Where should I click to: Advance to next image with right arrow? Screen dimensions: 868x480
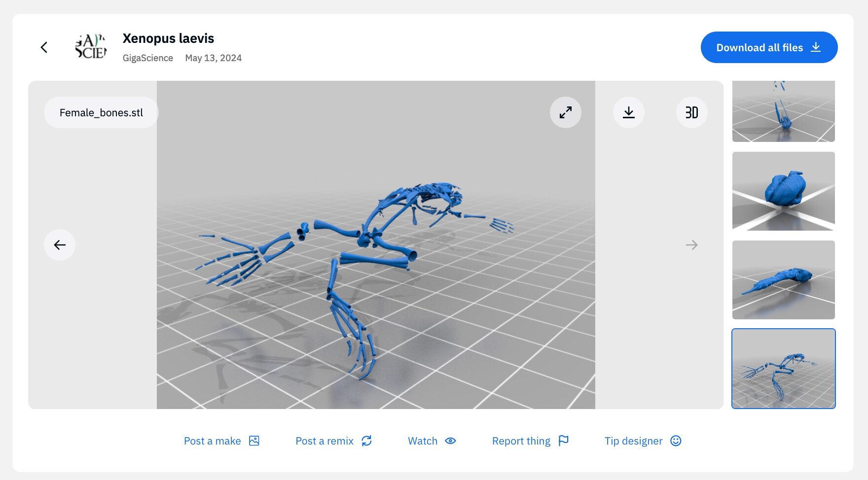point(692,245)
